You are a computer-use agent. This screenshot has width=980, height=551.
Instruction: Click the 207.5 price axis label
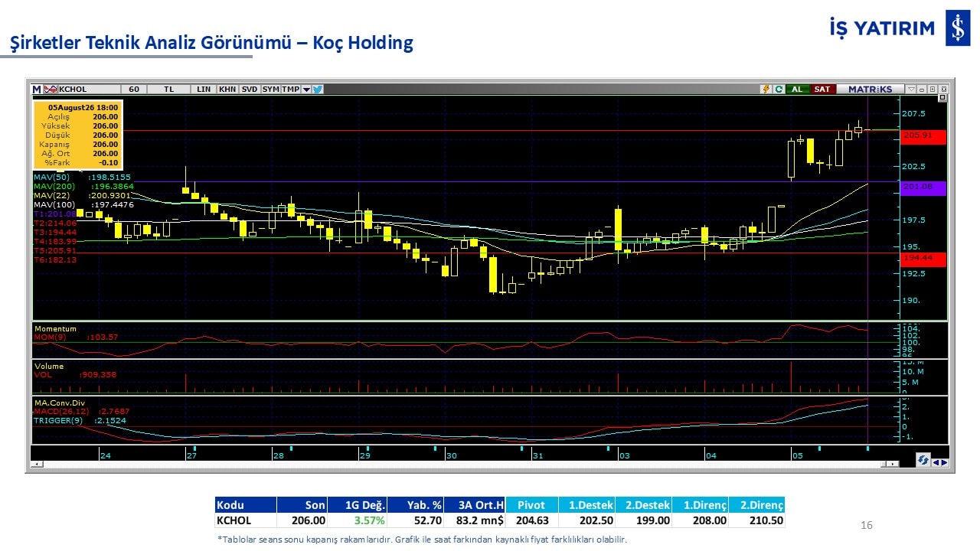pos(913,113)
